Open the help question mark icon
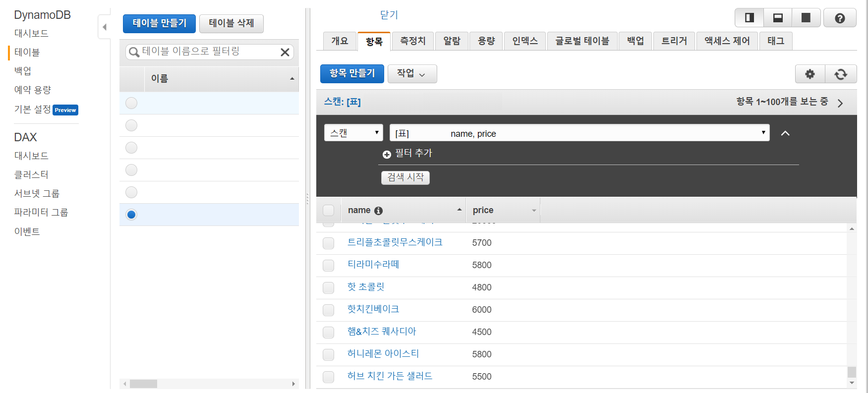Viewport: 868px width, 393px height. tap(840, 18)
